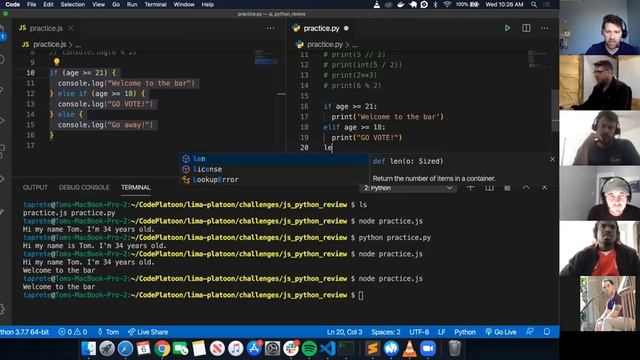Click the terminal prompt input area
The image size is (640, 360).
(360, 295)
